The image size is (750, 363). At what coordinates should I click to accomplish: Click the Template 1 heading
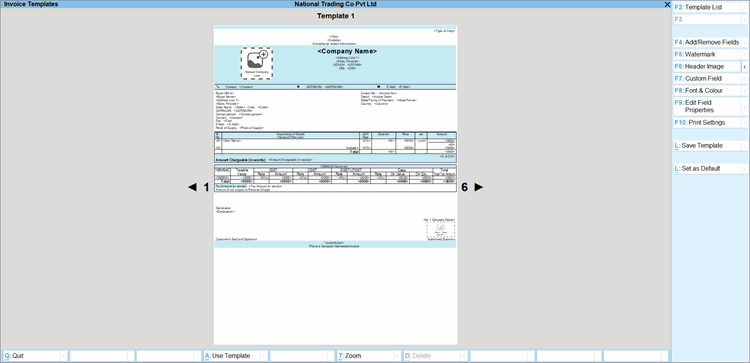click(x=336, y=16)
